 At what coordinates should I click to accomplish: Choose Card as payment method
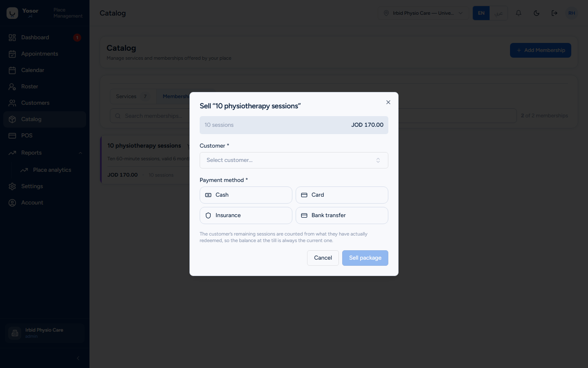[342, 195]
